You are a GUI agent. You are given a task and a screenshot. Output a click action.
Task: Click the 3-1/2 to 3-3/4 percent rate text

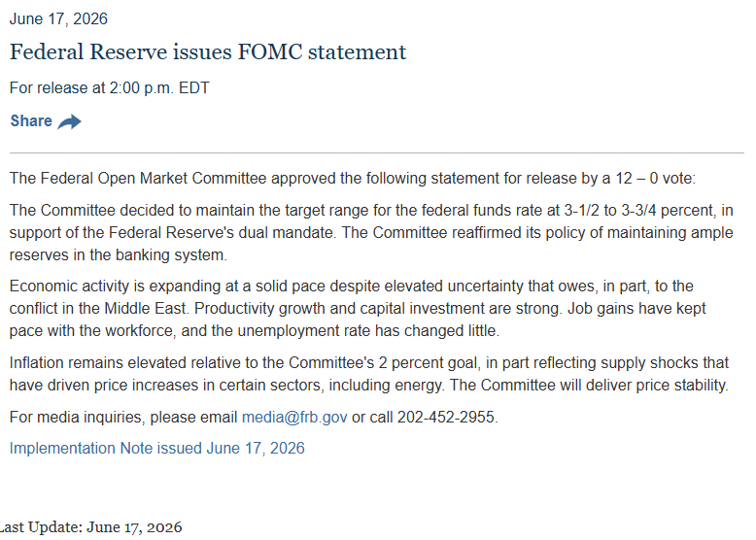(x=638, y=210)
